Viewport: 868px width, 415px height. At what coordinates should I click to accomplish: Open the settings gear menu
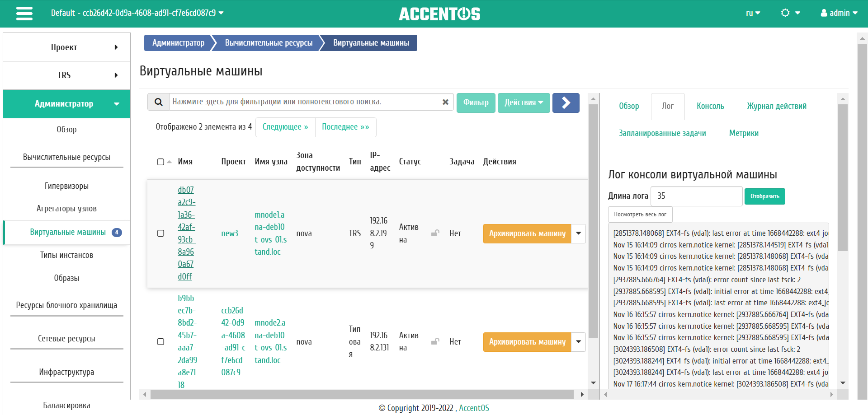[x=790, y=13]
